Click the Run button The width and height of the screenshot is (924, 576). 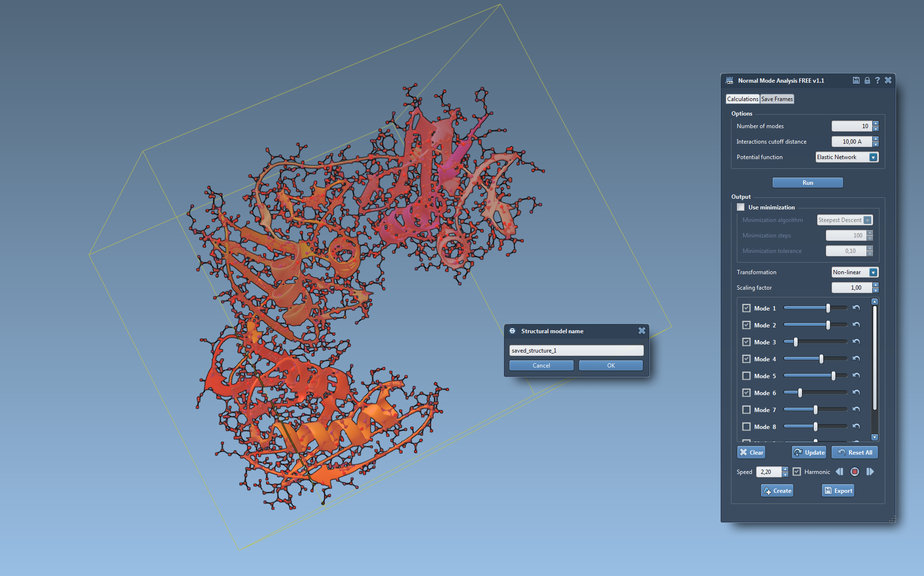coord(807,182)
